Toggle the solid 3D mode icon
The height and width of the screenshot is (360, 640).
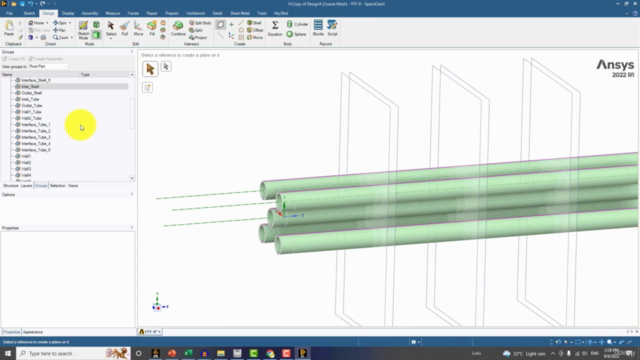96,35
